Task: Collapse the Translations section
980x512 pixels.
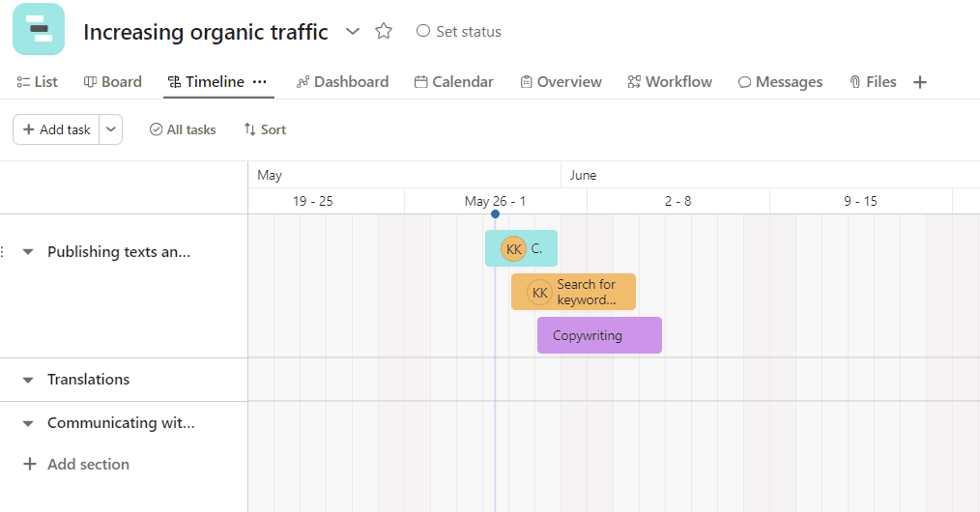Action: coord(28,380)
